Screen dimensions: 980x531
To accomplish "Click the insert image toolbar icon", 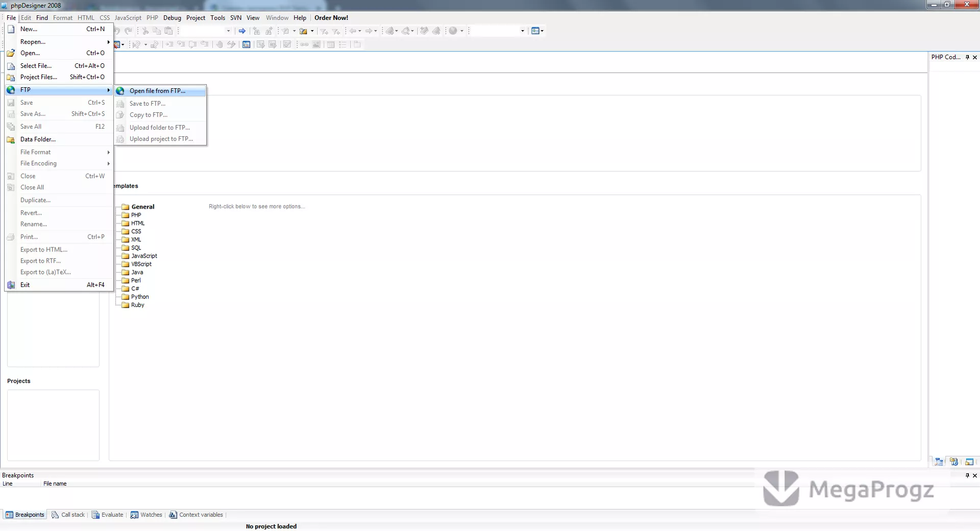I will (316, 44).
